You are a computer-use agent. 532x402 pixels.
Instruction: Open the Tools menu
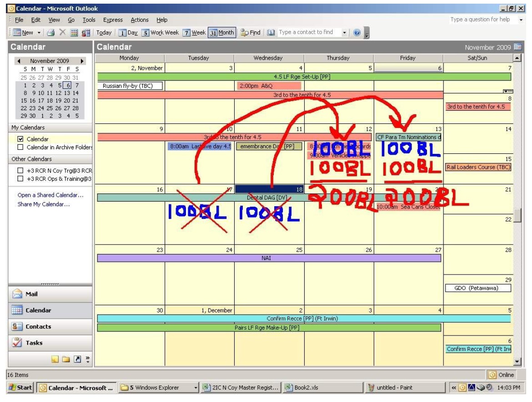tap(89, 20)
